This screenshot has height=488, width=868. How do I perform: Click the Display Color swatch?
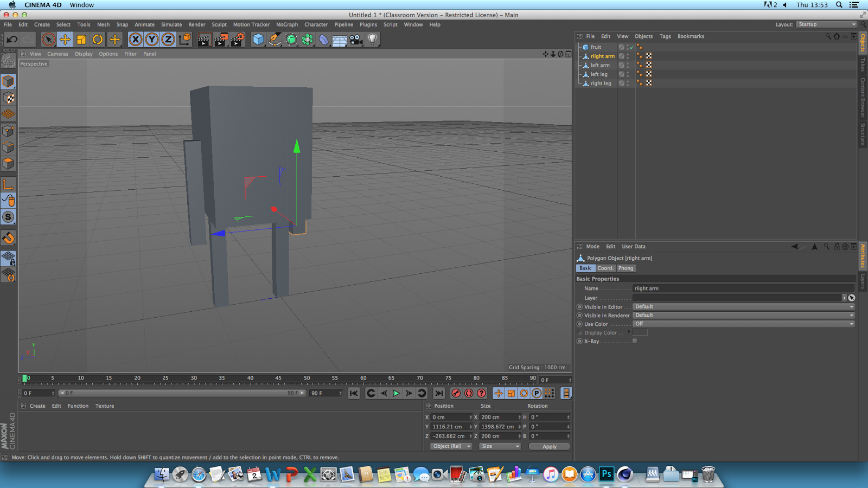click(x=640, y=332)
